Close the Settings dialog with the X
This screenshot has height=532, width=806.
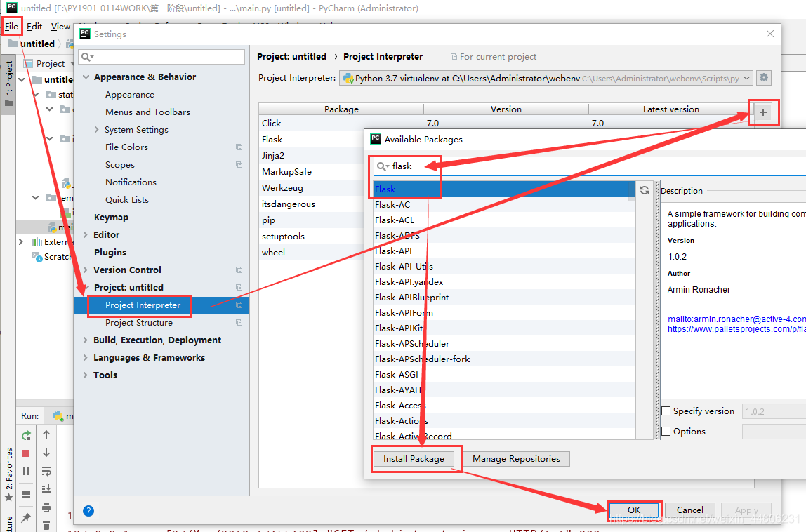(x=770, y=34)
